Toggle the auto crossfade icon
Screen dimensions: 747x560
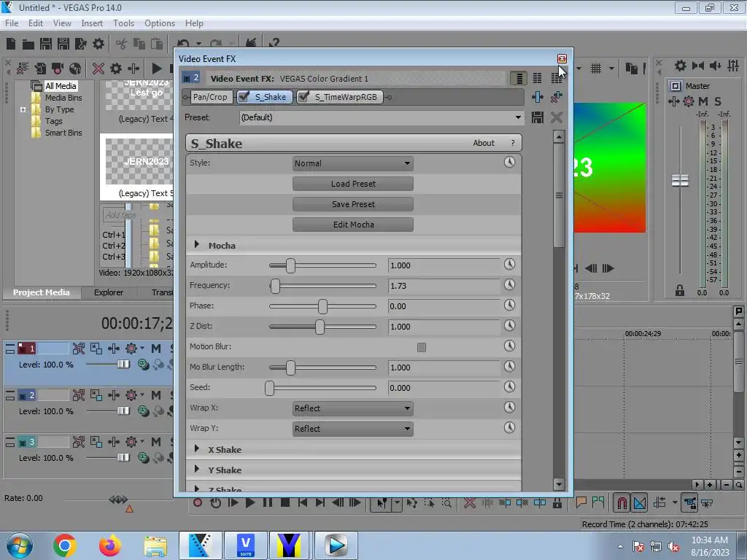(x=640, y=503)
